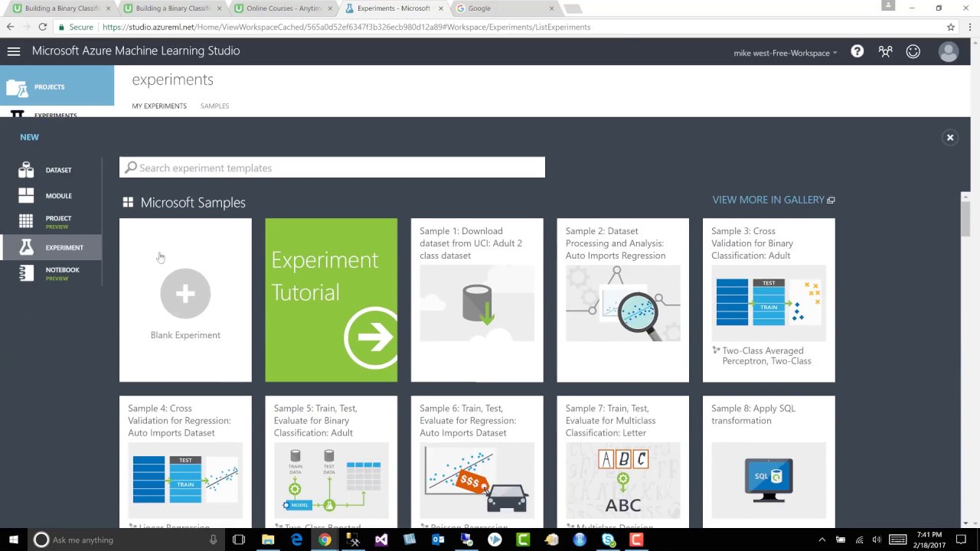Click the scrollbar down arrow
The image size is (980, 551).
pos(965,523)
